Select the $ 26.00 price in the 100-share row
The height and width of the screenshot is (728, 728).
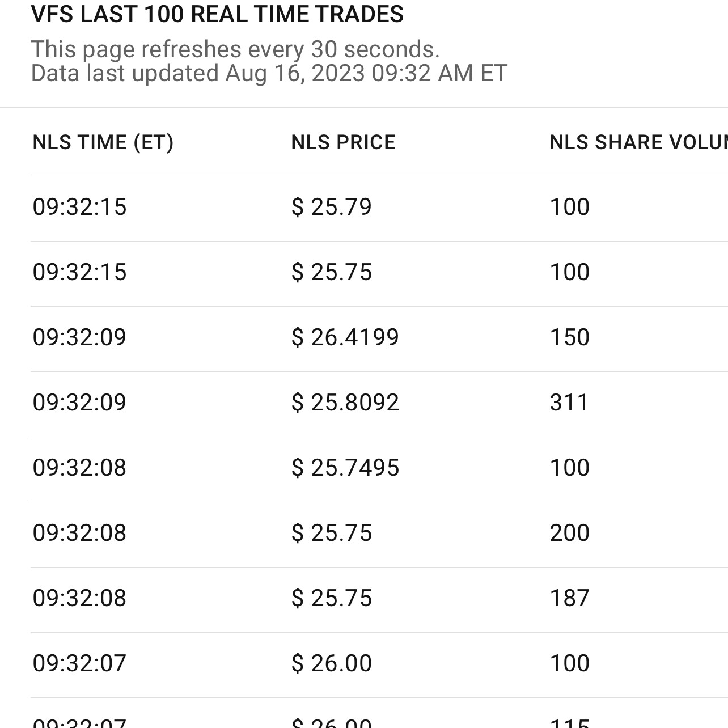332,663
